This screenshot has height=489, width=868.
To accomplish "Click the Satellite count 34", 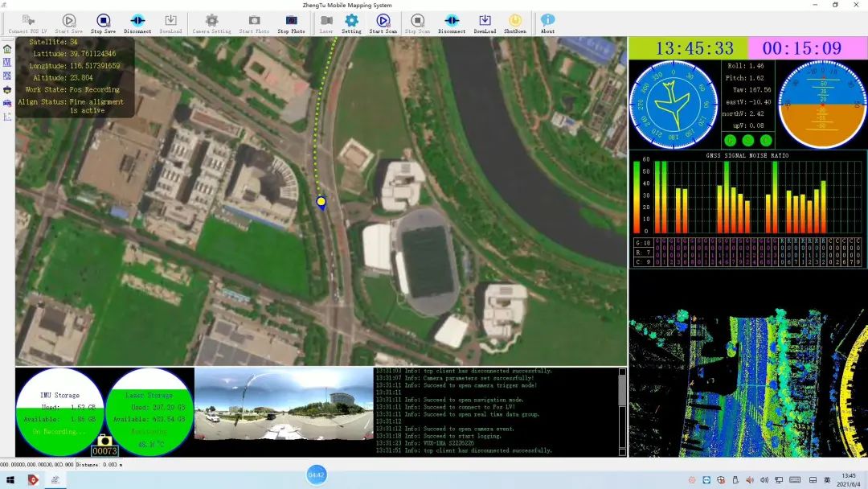I will click(x=74, y=42).
